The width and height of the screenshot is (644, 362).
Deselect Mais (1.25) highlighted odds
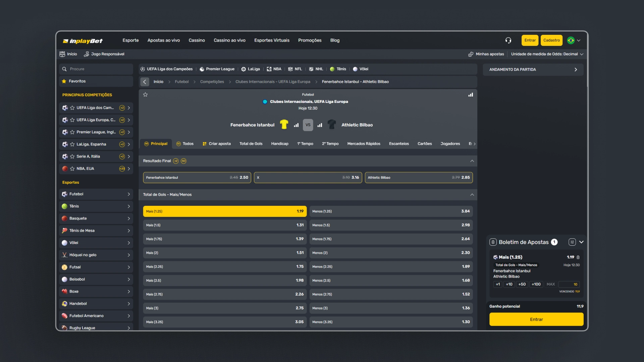coord(225,212)
